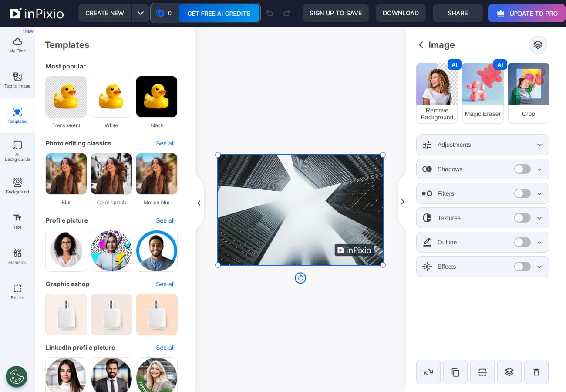Open cookie preferences icon
This screenshot has height=392, width=566.
pyautogui.click(x=17, y=377)
